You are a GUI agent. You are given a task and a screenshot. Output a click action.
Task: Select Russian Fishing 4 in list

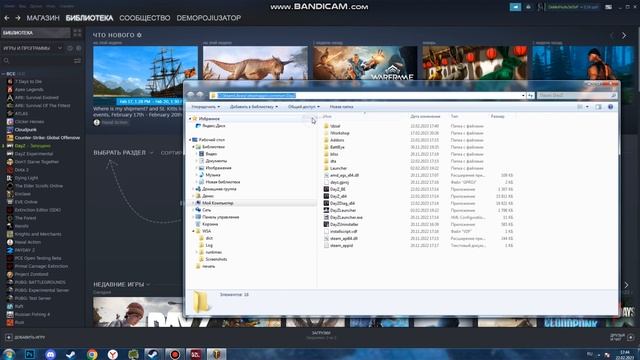tap(32, 314)
